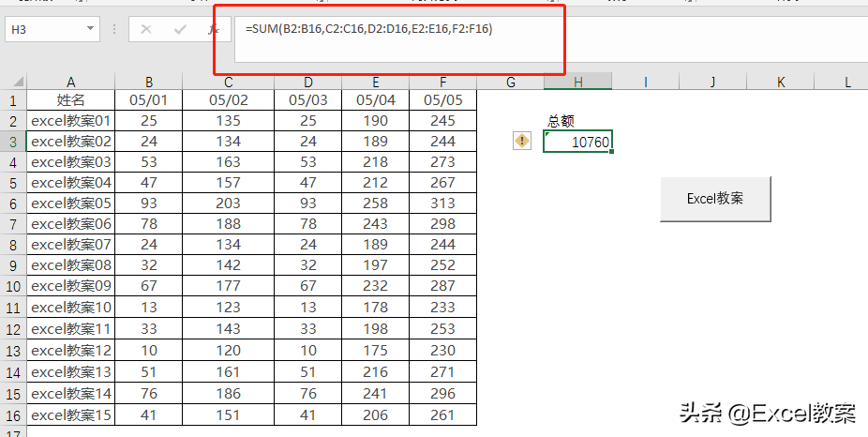Click the Insert Function fx icon
This screenshot has width=868, height=437.
[x=214, y=29]
